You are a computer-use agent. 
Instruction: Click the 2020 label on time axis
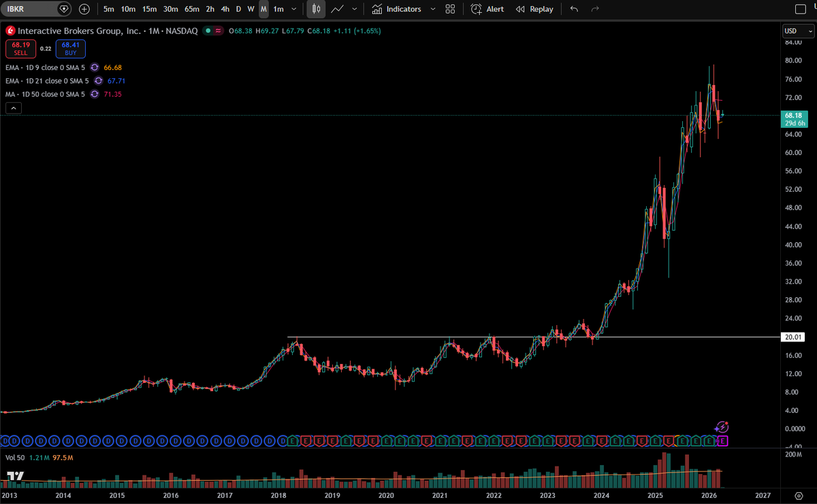point(385,495)
